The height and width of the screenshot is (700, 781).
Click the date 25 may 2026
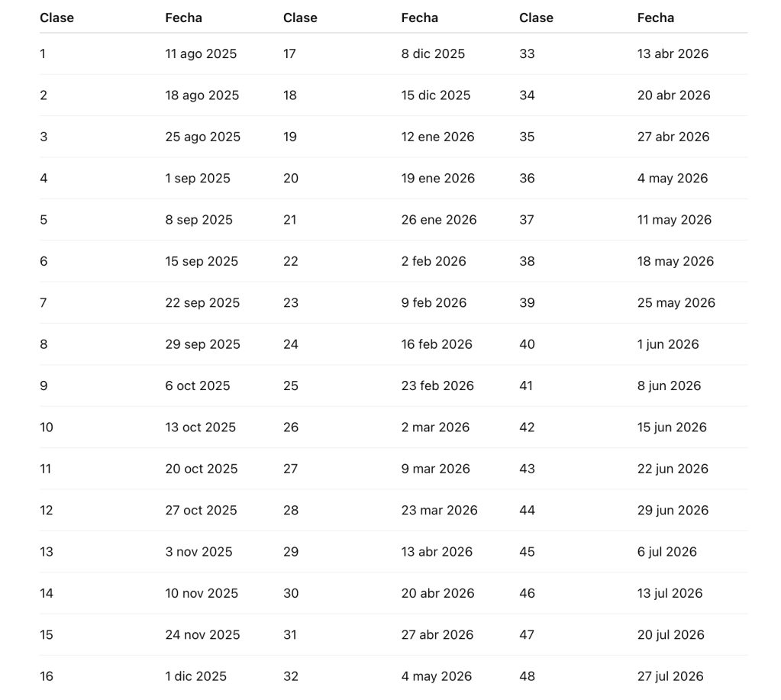676,303
